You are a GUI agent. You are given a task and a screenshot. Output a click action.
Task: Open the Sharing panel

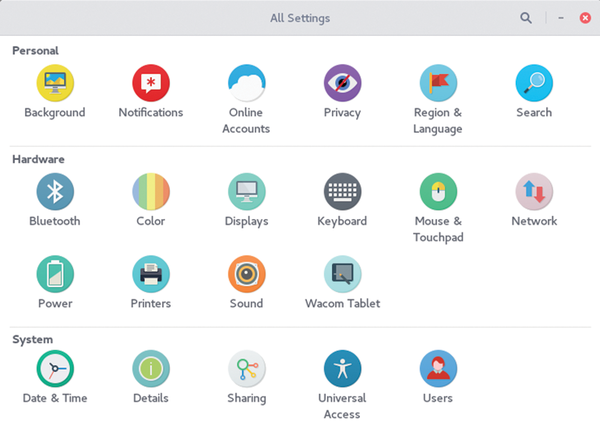pos(246,369)
